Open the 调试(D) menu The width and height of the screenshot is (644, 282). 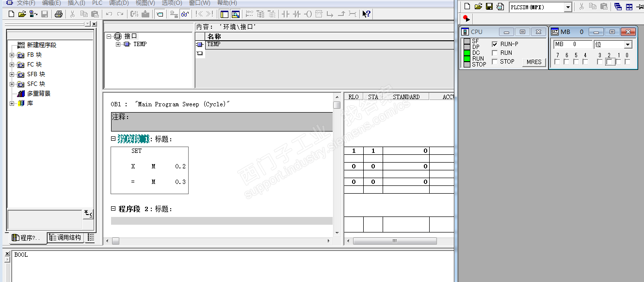pyautogui.click(x=119, y=3)
